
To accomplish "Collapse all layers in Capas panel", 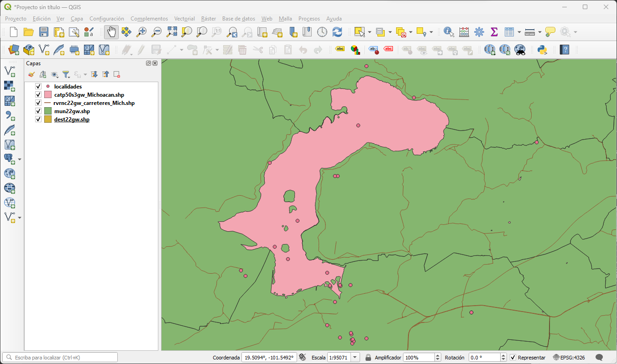I will 105,74.
